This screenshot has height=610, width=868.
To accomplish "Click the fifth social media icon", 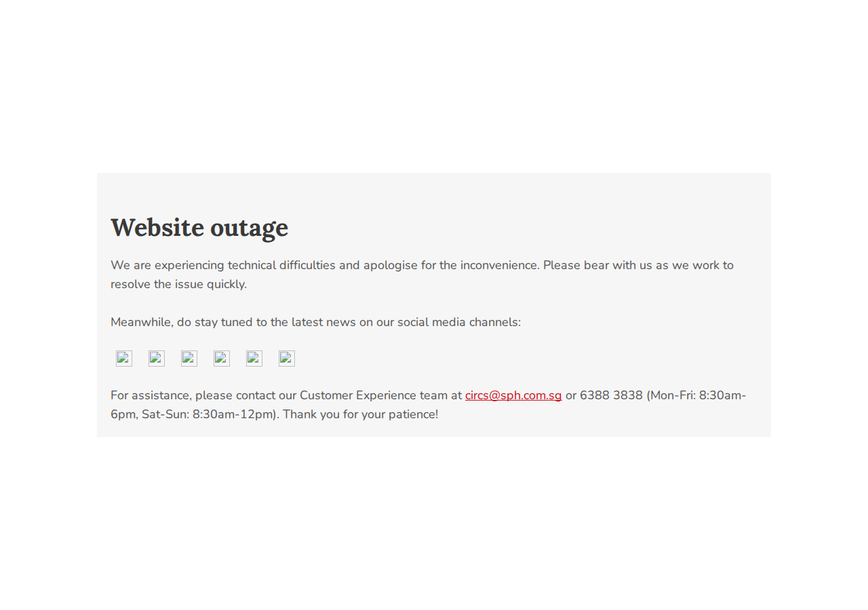I will tap(254, 359).
